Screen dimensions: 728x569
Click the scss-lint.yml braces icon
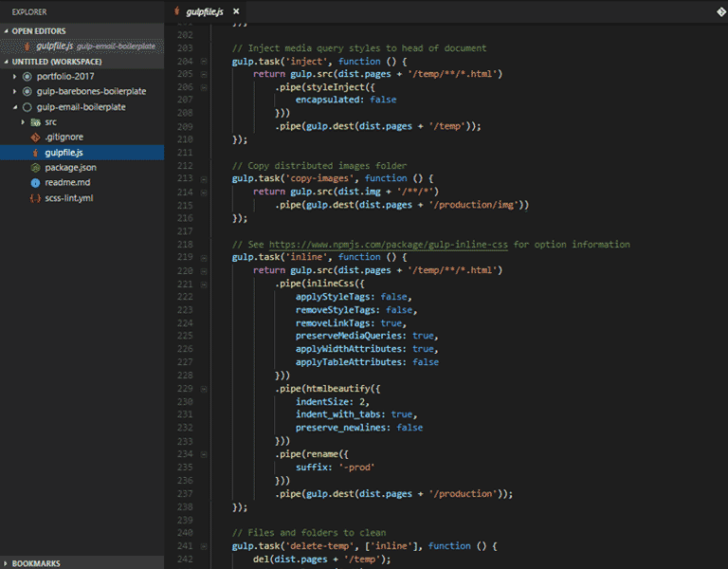(35, 198)
